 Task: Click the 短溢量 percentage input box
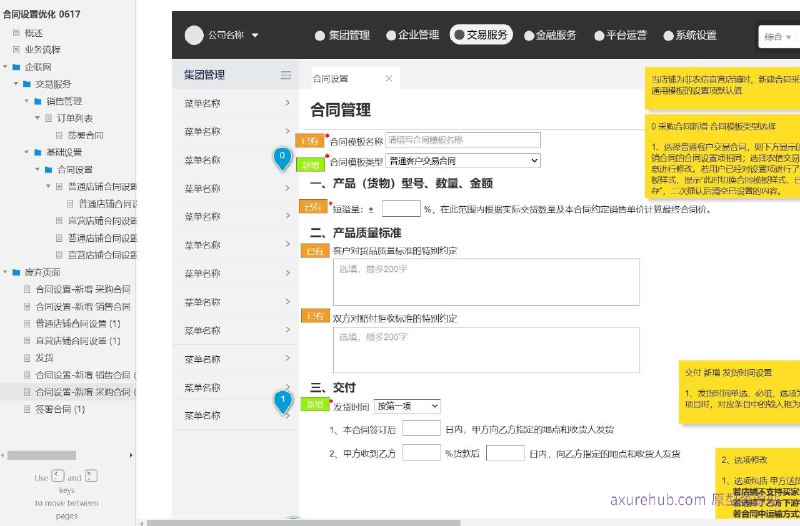401,209
